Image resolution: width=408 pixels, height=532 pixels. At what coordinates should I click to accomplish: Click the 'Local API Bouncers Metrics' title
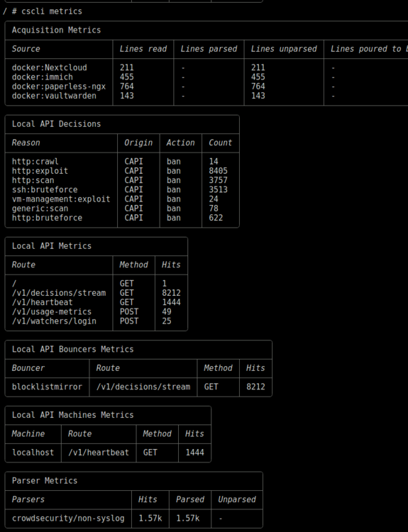[73, 349]
